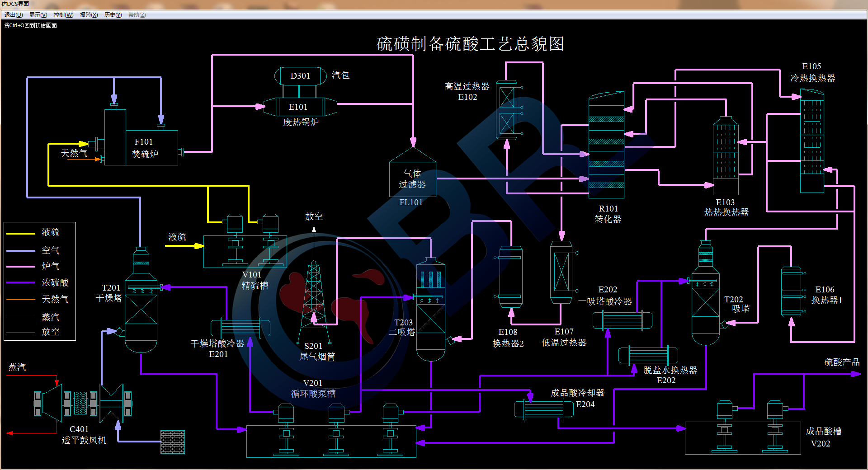Open the E101 waste heat boiler
This screenshot has height=470, width=868.
(298, 107)
